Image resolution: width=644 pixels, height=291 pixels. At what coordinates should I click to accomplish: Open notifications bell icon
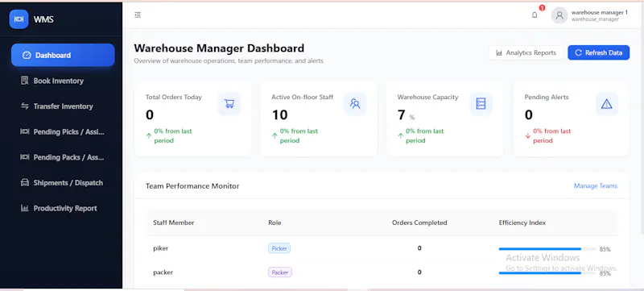click(535, 15)
